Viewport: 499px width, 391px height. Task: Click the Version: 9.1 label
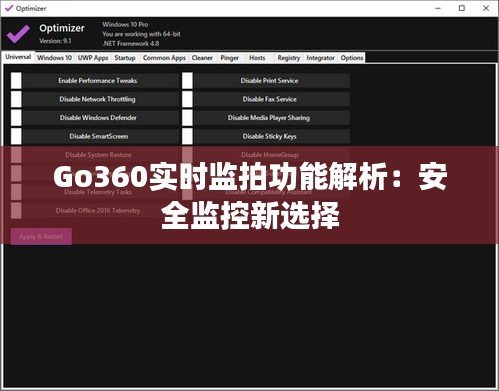click(x=55, y=41)
